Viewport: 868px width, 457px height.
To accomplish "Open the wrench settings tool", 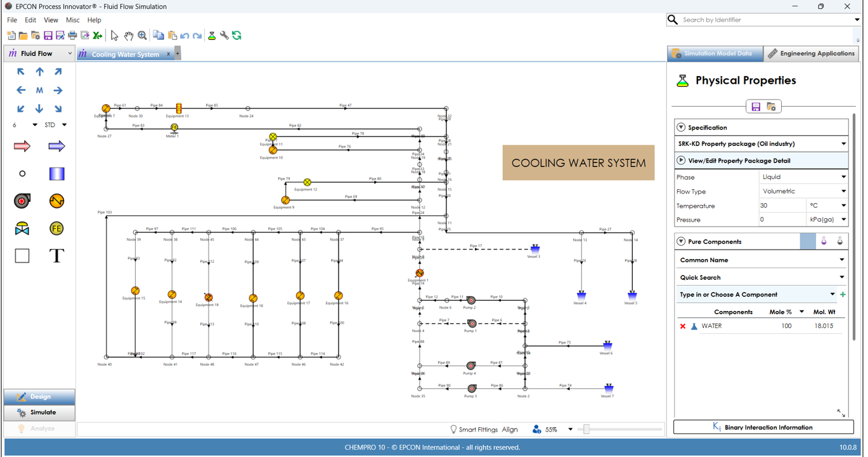I will [x=224, y=36].
